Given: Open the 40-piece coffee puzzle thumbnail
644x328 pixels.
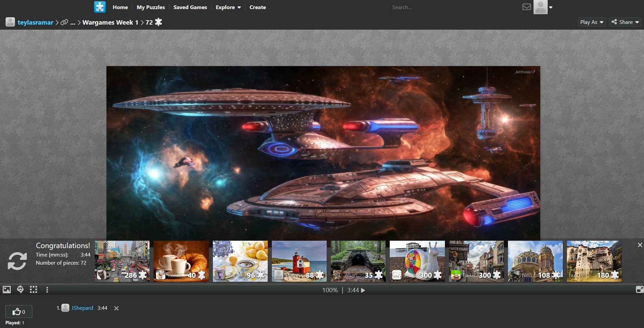Looking at the screenshot, I should (x=181, y=261).
